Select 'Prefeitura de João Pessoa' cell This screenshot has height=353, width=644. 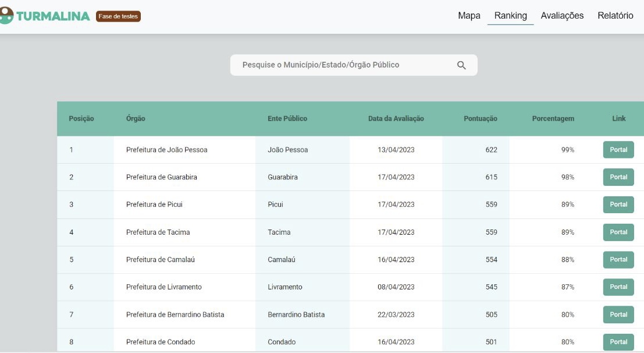tap(167, 150)
